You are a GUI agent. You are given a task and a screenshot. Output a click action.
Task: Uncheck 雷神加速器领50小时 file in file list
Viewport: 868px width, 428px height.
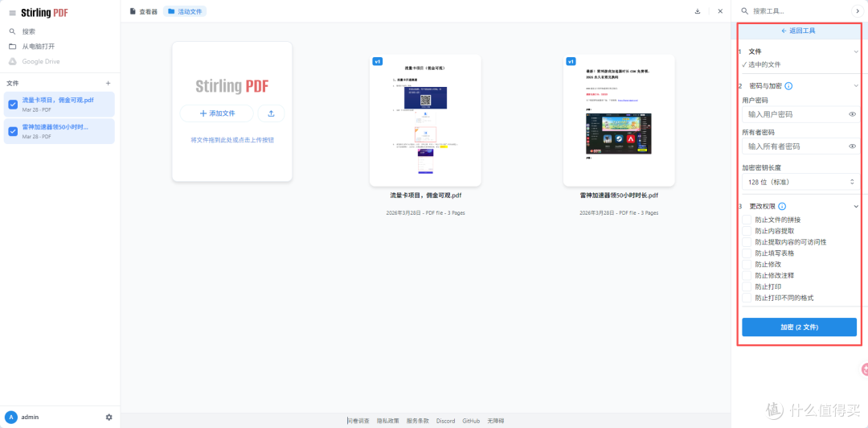coord(13,131)
